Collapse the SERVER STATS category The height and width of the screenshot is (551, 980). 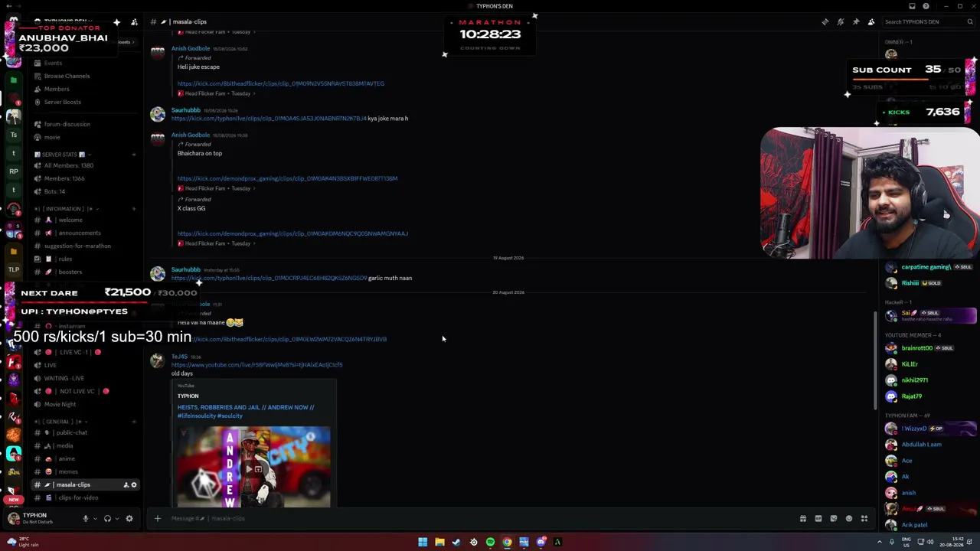click(62, 155)
